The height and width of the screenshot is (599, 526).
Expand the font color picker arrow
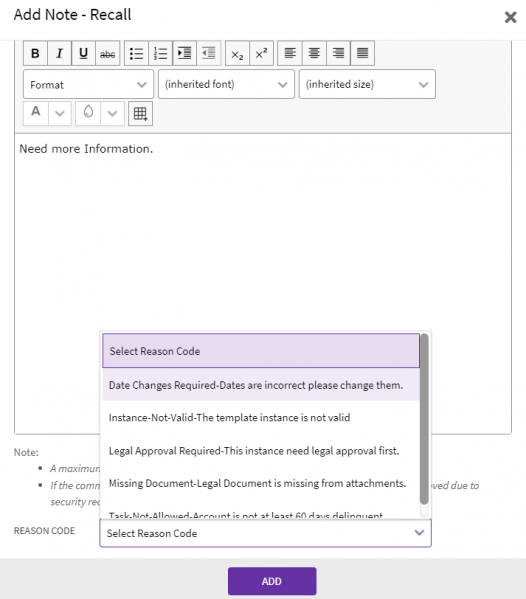pos(60,113)
